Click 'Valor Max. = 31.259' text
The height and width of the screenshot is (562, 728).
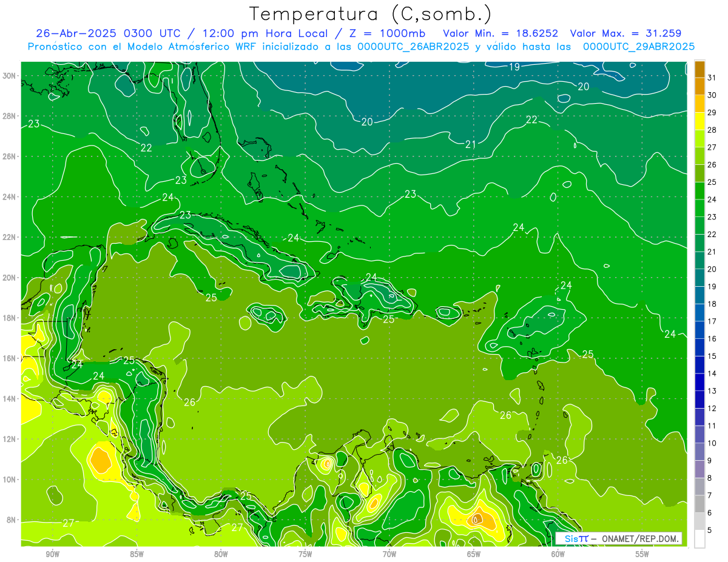tap(626, 33)
